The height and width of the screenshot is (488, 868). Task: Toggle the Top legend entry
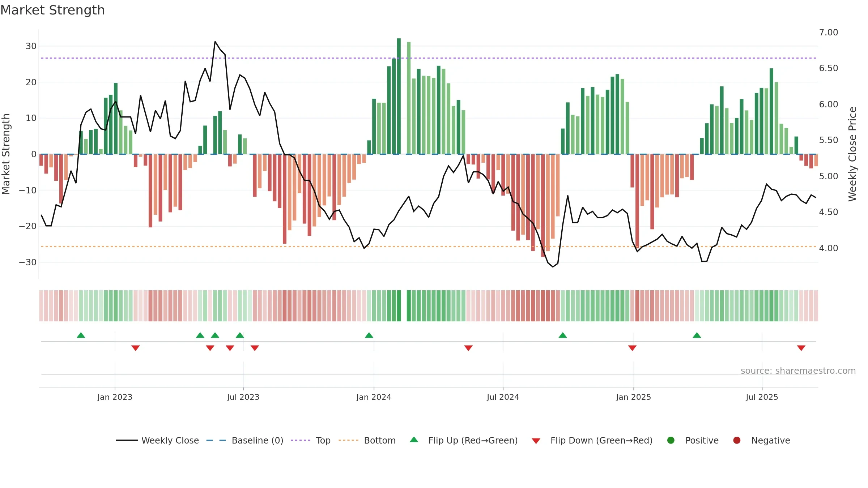(311, 440)
